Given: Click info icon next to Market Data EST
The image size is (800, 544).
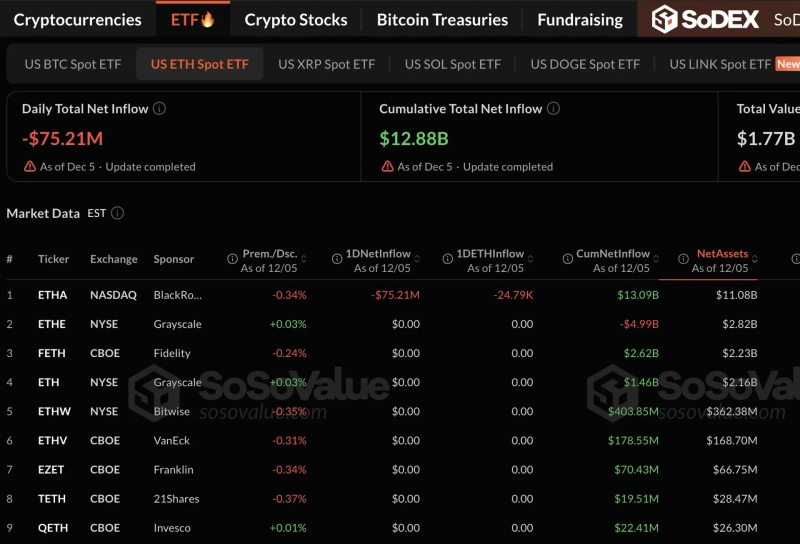Looking at the screenshot, I should pyautogui.click(x=118, y=213).
